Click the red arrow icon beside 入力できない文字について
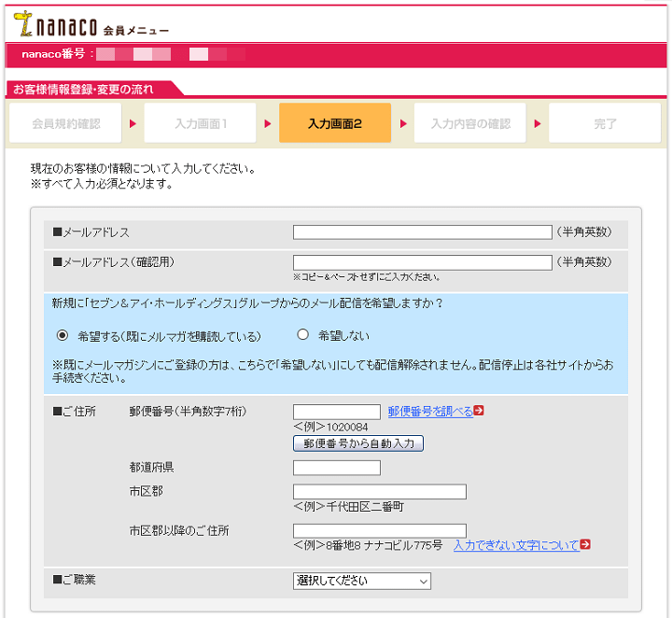 (585, 544)
